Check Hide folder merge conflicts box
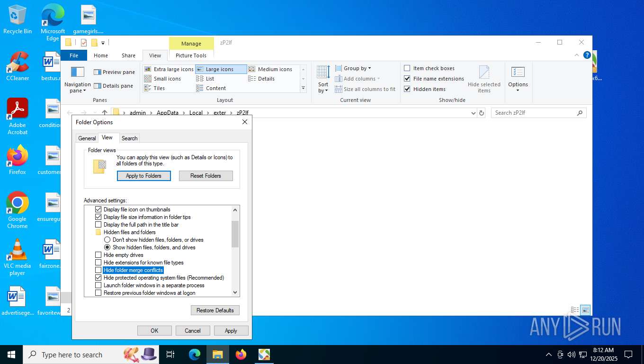Viewport: 644px width, 364px height. pos(98,270)
